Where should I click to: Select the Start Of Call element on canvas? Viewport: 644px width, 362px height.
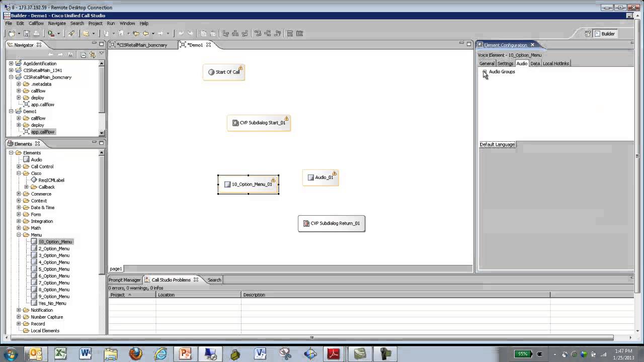pyautogui.click(x=224, y=72)
